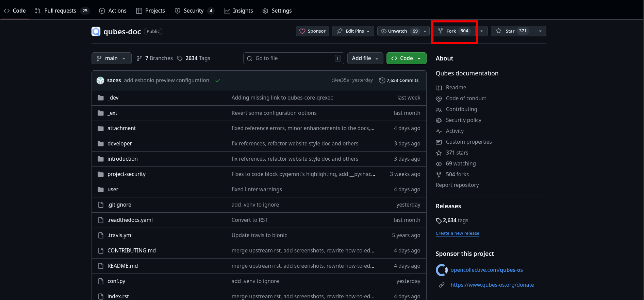Open the project-security folder
644x300 pixels.
127,174
